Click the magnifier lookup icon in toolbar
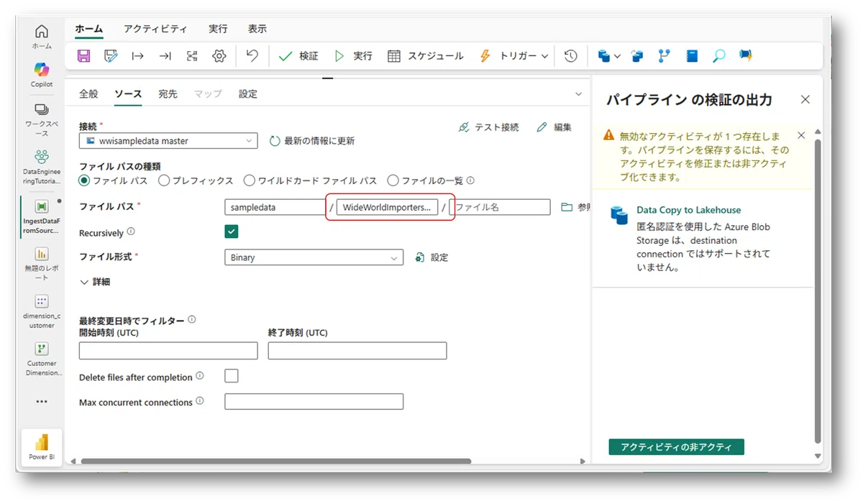The image size is (863, 504). pyautogui.click(x=718, y=56)
